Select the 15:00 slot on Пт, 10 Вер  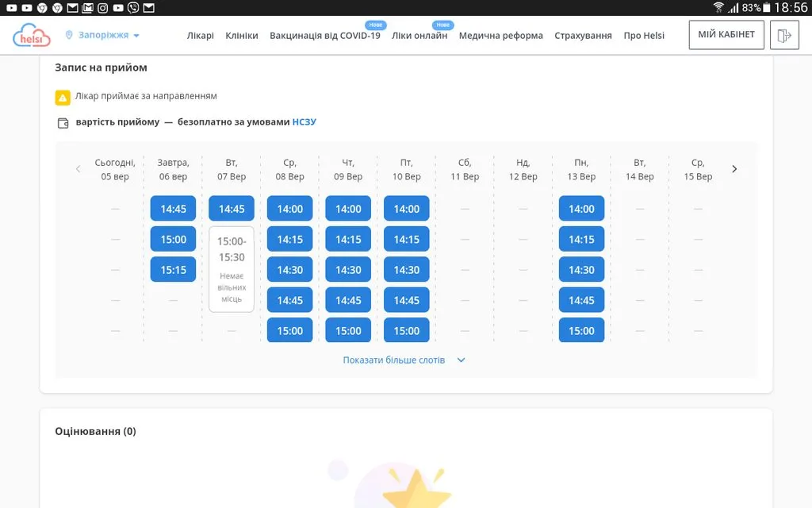pos(406,330)
